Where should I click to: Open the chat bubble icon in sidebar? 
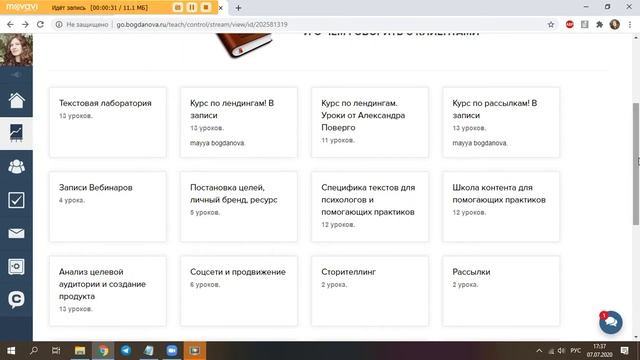pyautogui.click(x=16, y=300)
